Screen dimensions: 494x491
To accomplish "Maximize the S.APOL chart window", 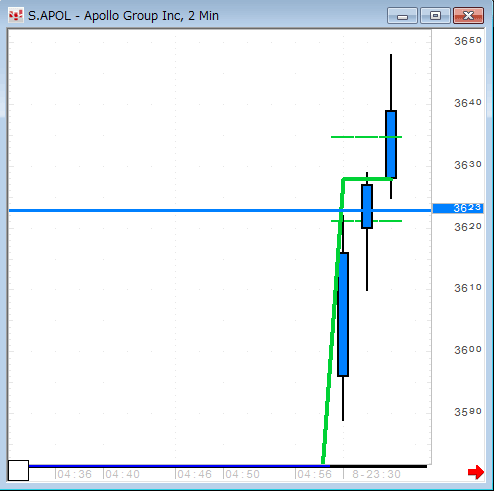I will 435,16.
